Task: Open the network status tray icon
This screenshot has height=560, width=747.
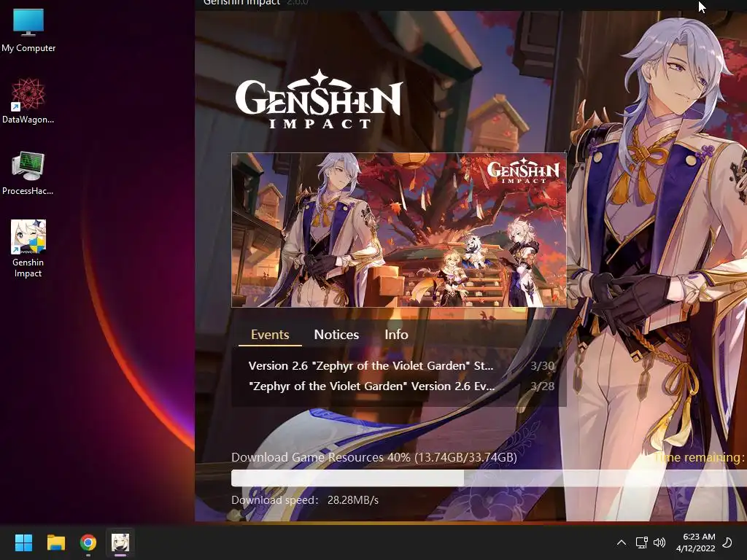Action: pyautogui.click(x=641, y=542)
